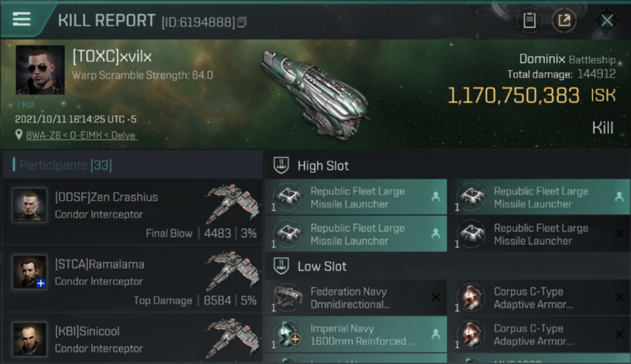Viewport: 631px width, 364px height.
Task: Click the add contact badge on Ramalama
Action: coord(41,283)
